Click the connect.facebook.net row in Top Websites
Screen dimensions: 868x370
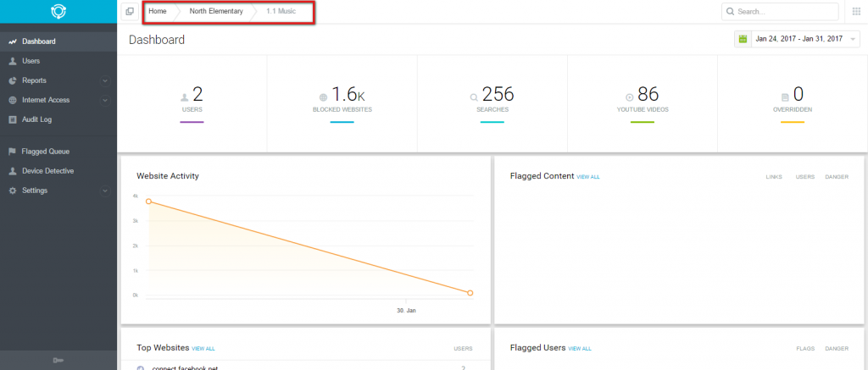[x=305, y=367]
